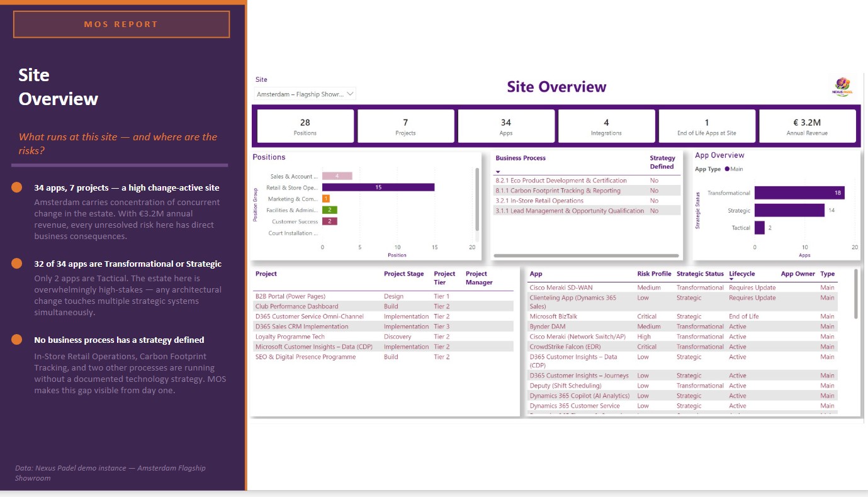Sort by the App column header
The width and height of the screenshot is (868, 497).
(x=536, y=274)
